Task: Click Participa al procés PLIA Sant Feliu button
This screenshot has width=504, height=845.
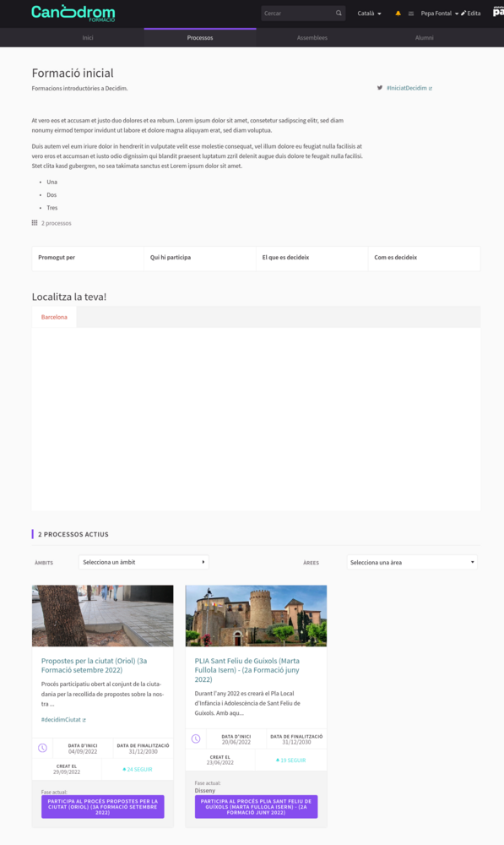Action: tap(257, 807)
